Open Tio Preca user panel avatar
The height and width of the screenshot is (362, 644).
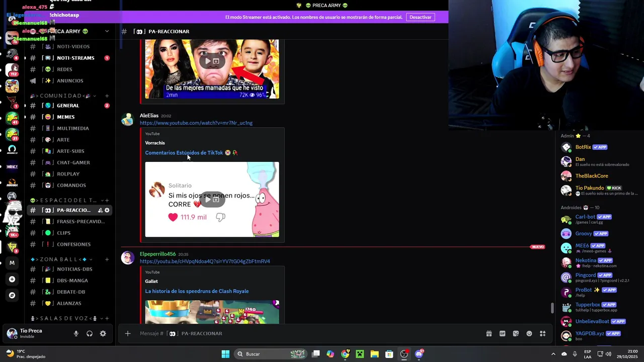12,333
